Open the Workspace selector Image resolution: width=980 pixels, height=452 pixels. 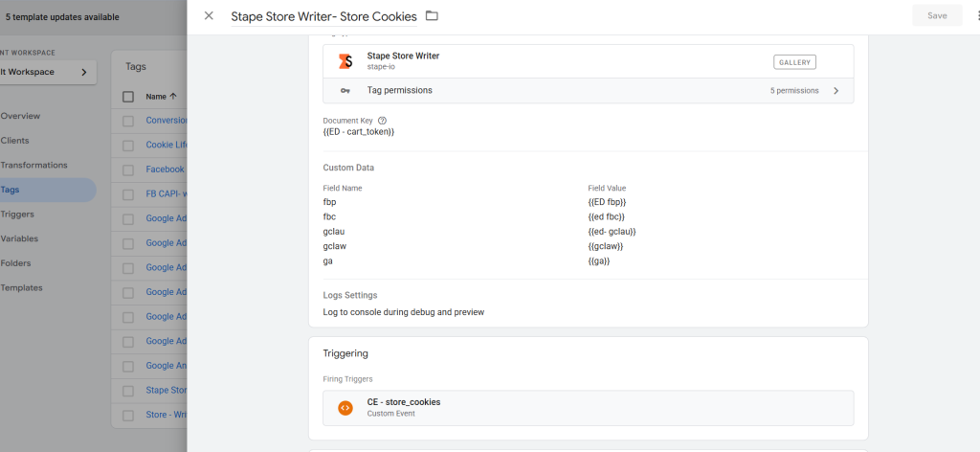[x=48, y=72]
